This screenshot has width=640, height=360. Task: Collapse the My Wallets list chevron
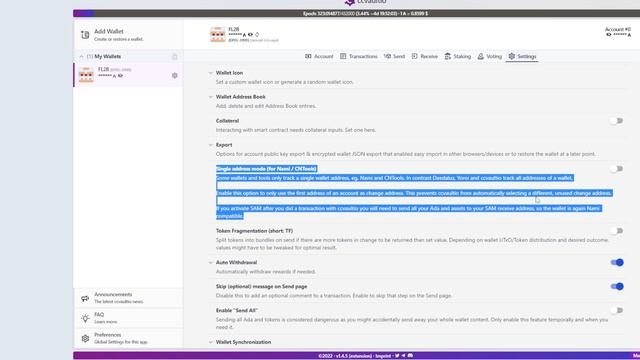point(81,56)
